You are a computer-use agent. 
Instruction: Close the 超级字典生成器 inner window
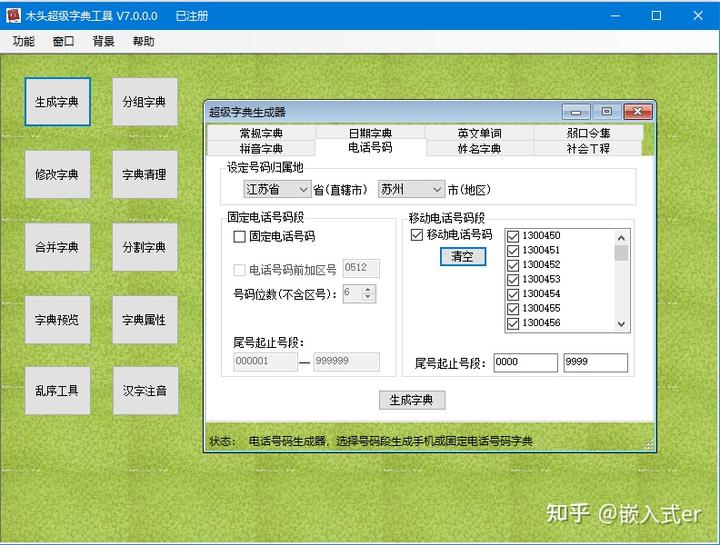pos(637,112)
